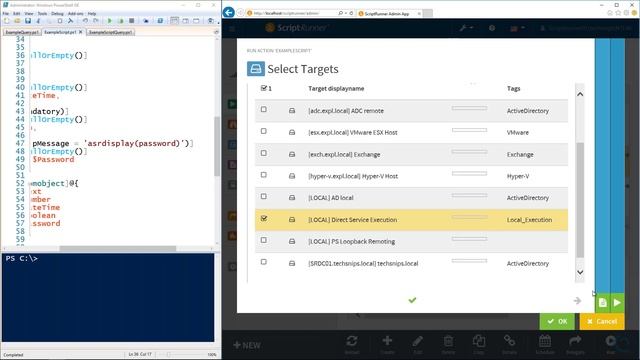Click ISE script pane horizontal scrollbar
This screenshot has height=360, width=640.
pos(118,249)
